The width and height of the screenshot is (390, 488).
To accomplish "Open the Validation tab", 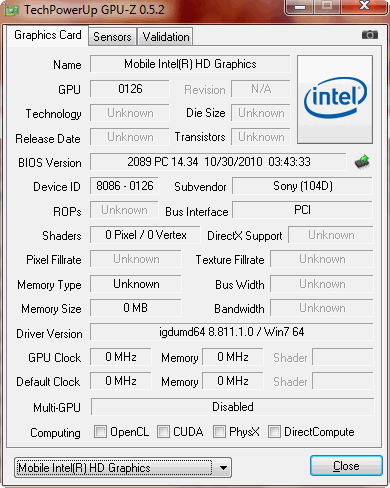I will pyautogui.click(x=166, y=37).
